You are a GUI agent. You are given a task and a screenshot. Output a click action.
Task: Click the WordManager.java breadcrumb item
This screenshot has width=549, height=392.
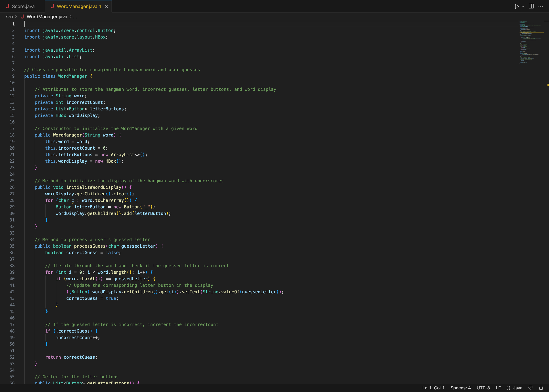[x=47, y=17]
